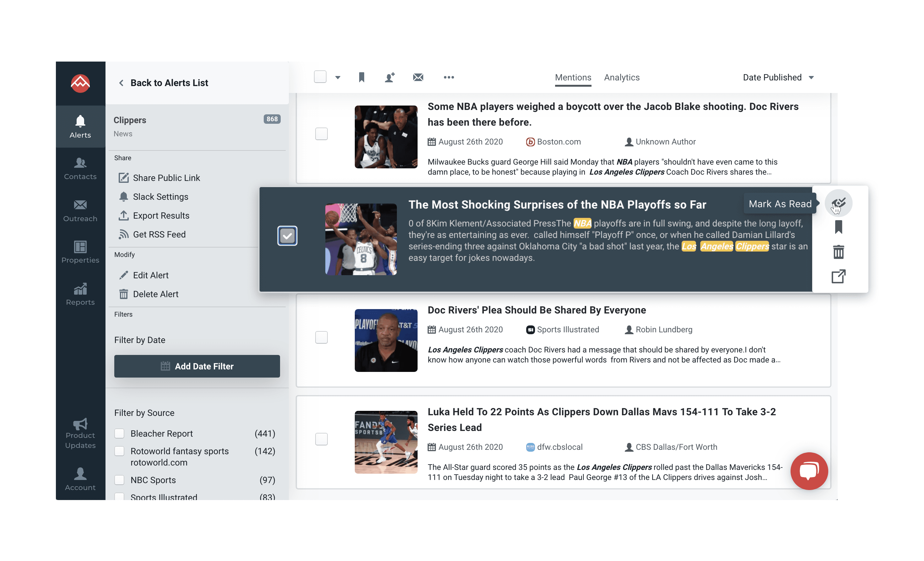Expand the select-all dropdown arrow

[x=338, y=77]
